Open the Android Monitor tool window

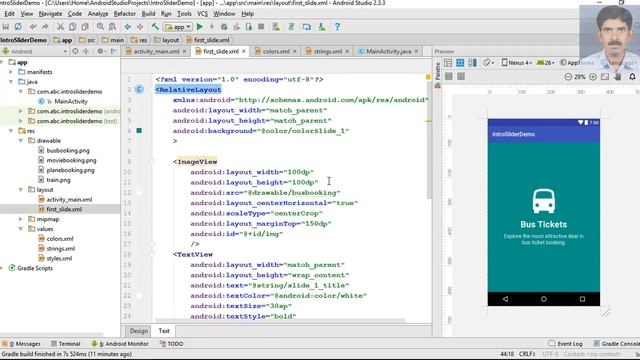coord(120,344)
